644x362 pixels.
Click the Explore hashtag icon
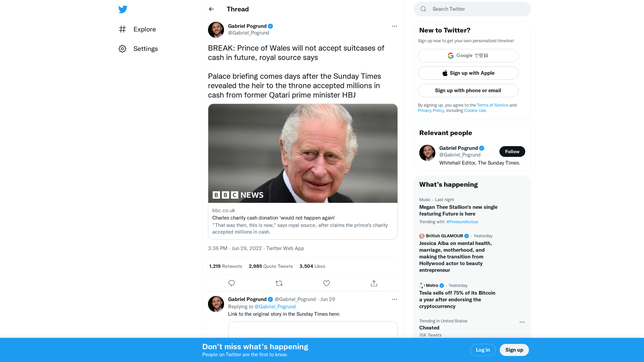point(122,29)
